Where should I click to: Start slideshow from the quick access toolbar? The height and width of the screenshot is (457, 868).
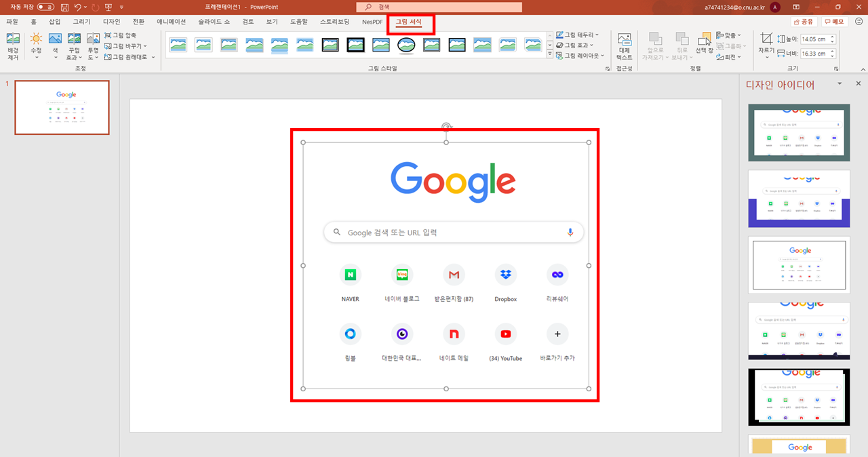108,7
